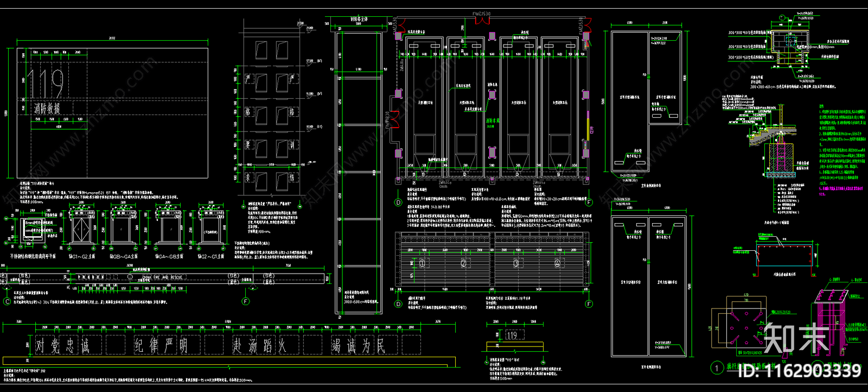Screen dimensions: 868x392
Task: Select the "竭诚为民" slogan characters
Action: [358, 345]
